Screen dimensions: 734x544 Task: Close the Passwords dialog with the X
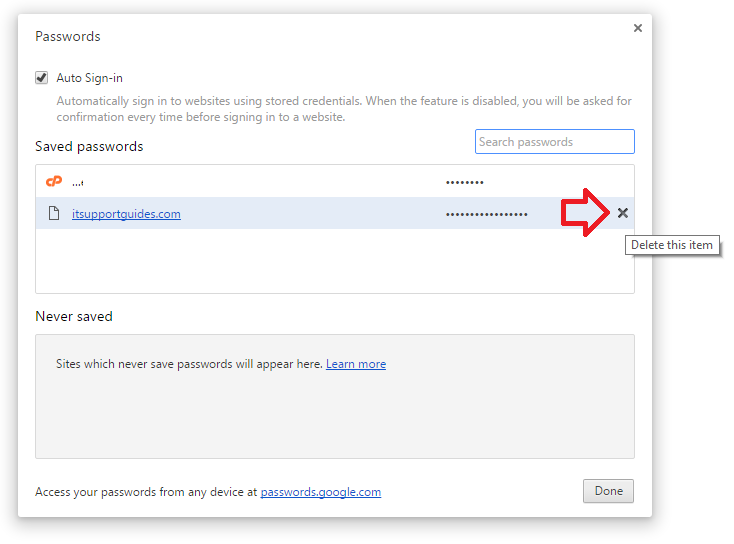pos(638,28)
